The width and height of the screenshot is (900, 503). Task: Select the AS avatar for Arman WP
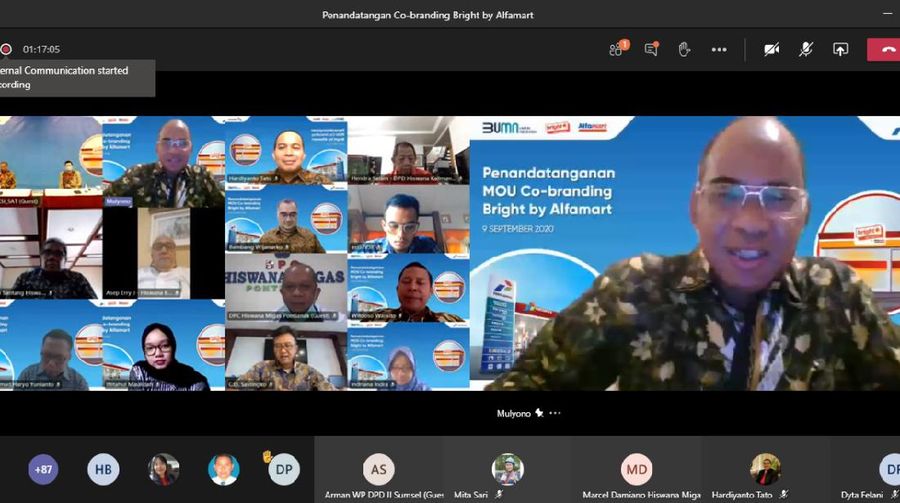[x=379, y=469]
